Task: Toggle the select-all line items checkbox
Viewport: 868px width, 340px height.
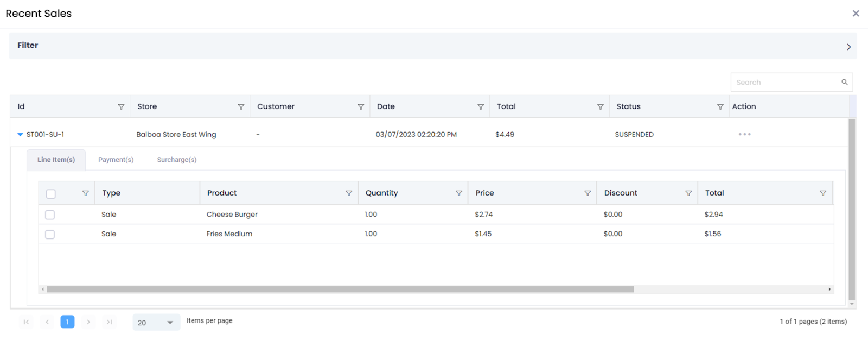Action: point(51,194)
